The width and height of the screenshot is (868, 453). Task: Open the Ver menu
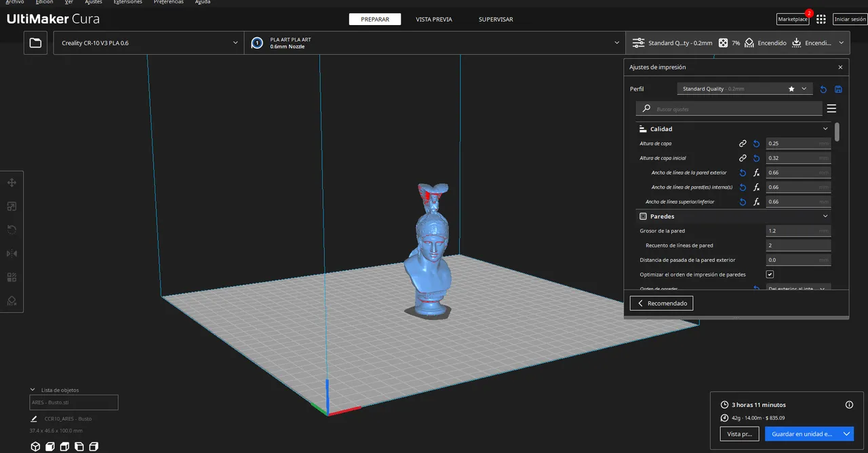tap(68, 2)
